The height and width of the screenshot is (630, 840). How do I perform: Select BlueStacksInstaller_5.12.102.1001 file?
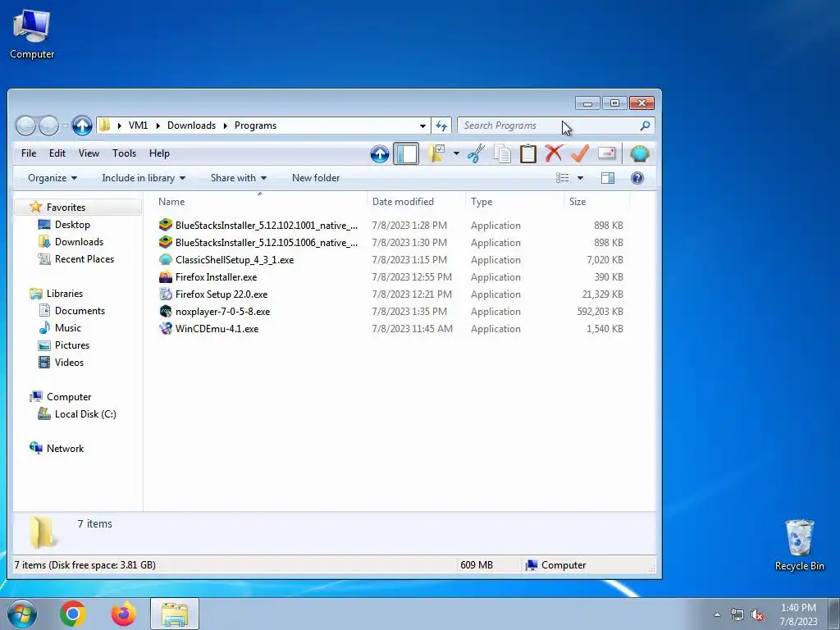(x=258, y=226)
